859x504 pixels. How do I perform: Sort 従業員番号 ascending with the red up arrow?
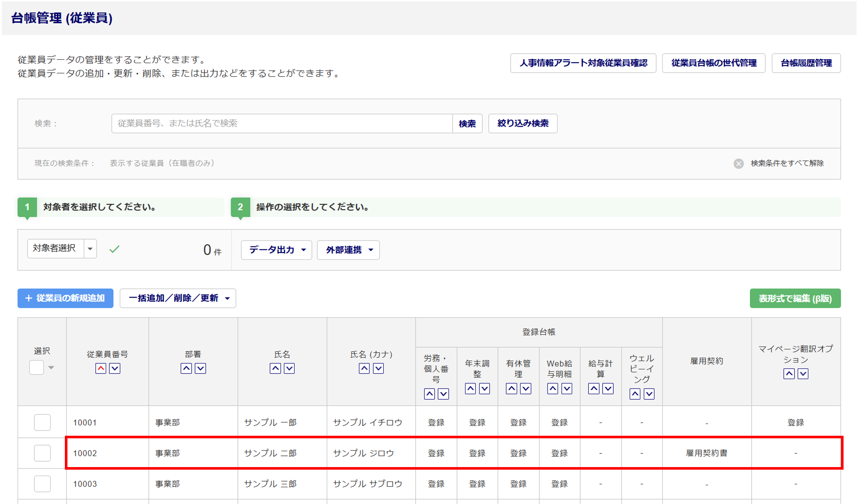(101, 368)
